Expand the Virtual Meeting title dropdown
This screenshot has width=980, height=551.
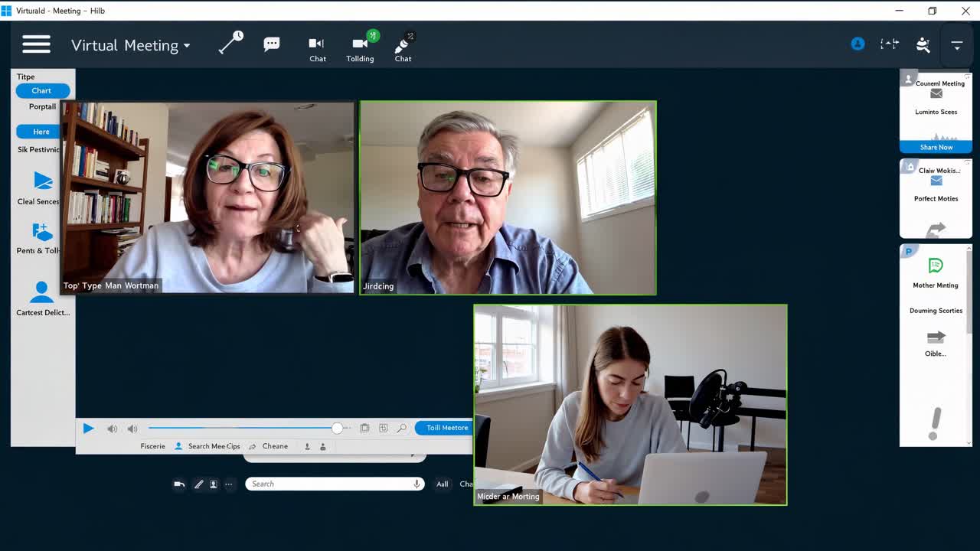click(x=130, y=45)
